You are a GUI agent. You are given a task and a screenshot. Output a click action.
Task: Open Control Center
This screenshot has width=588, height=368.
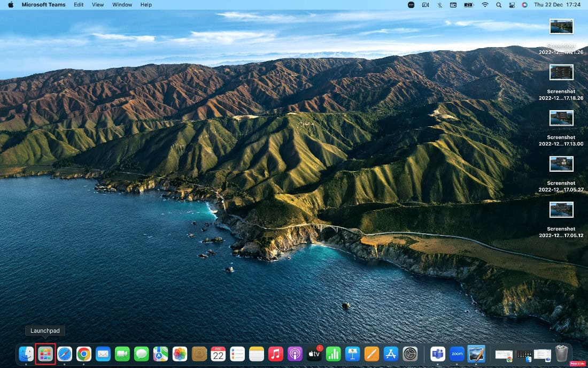512,5
